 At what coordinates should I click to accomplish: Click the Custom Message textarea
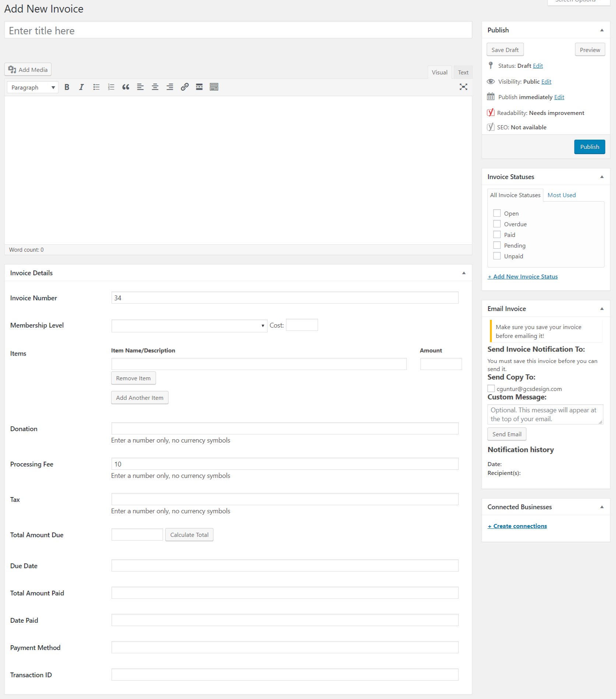click(x=545, y=415)
